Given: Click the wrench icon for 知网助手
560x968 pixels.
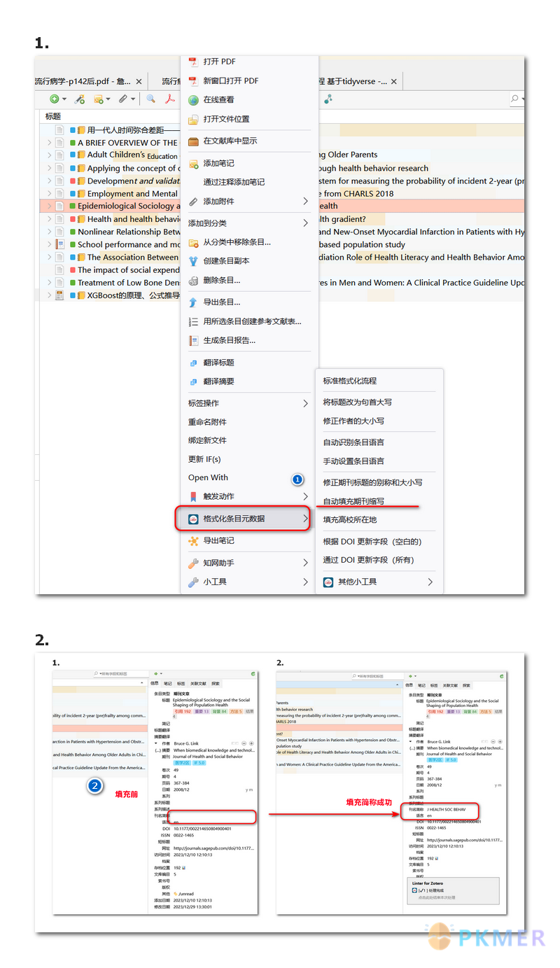Looking at the screenshot, I should point(194,563).
